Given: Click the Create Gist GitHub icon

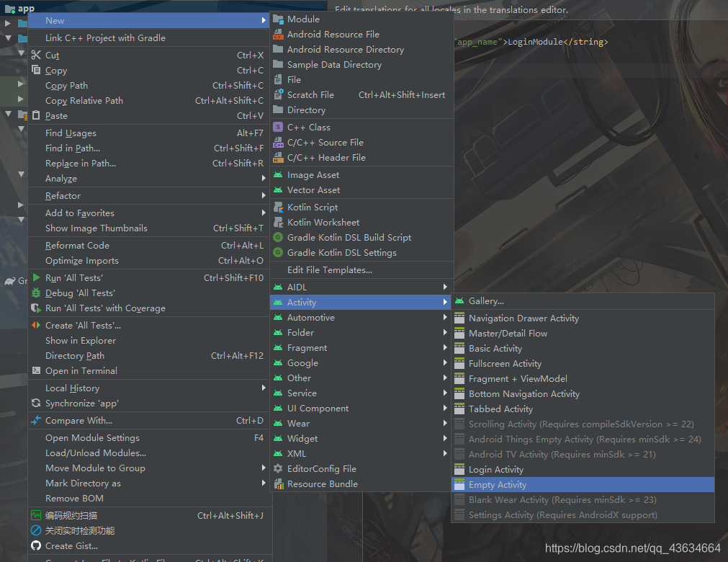Looking at the screenshot, I should (x=36, y=545).
